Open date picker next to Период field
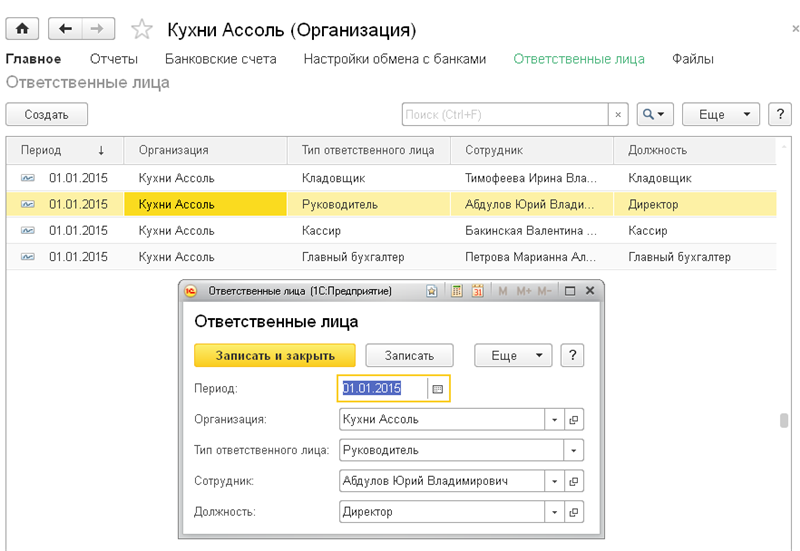The width and height of the screenshot is (800, 551). [x=438, y=389]
